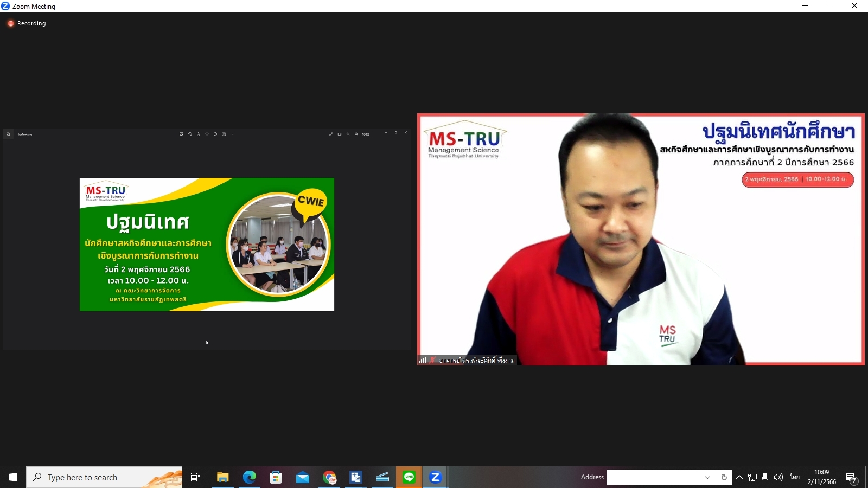
Task: Click the Address bar refresh button
Action: (724, 477)
